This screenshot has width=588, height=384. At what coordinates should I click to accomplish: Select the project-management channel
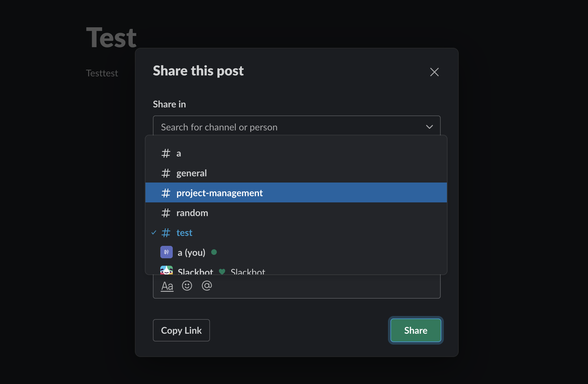(220, 192)
